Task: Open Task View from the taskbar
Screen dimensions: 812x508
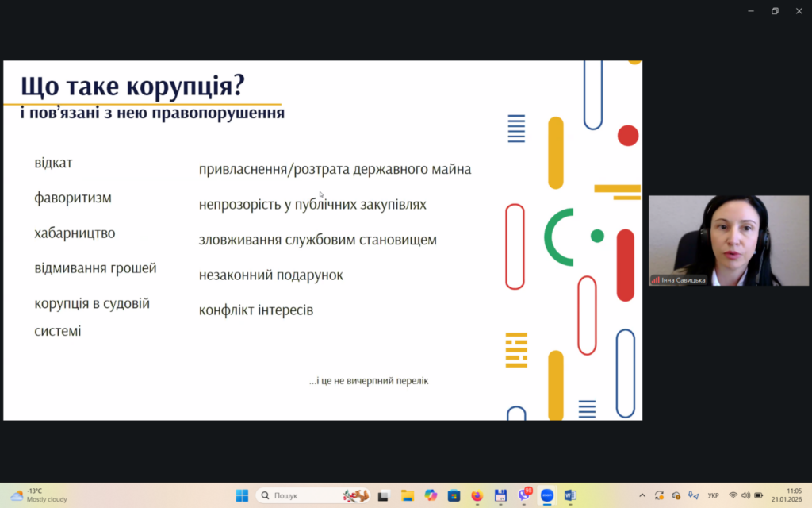Action: tap(383, 495)
